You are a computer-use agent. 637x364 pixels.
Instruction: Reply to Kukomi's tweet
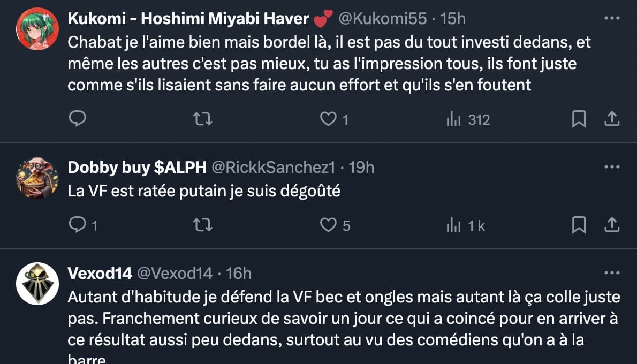coord(78,119)
